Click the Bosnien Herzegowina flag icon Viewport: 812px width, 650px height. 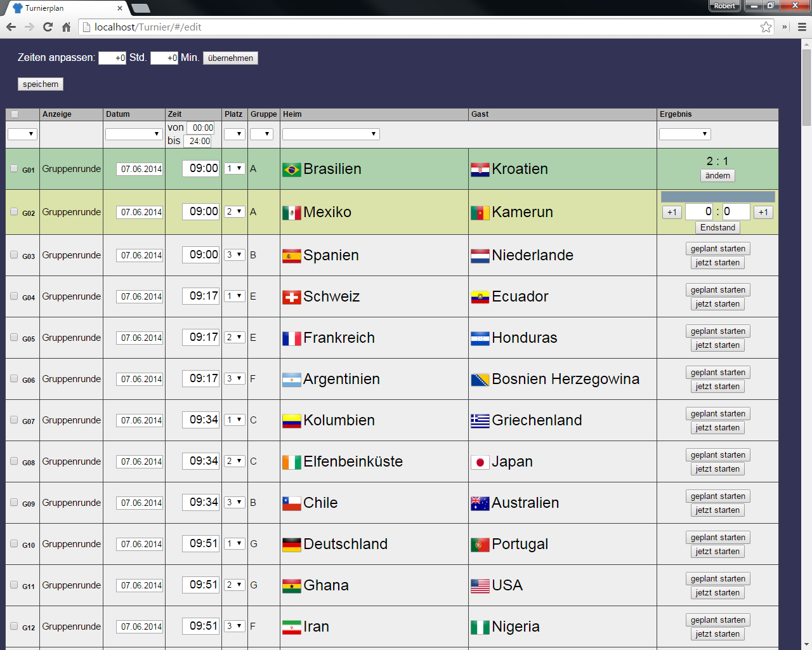(x=480, y=380)
